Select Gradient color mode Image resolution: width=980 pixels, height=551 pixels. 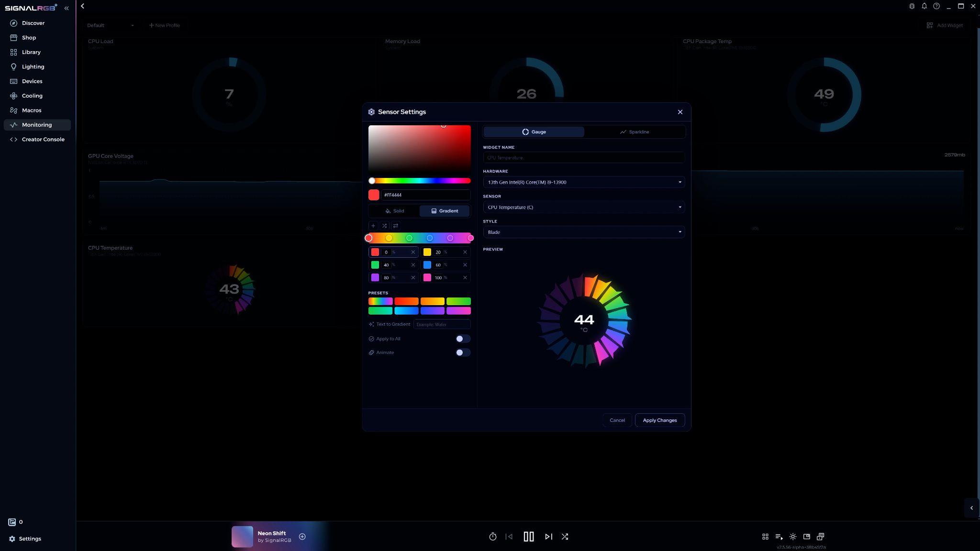pos(445,211)
